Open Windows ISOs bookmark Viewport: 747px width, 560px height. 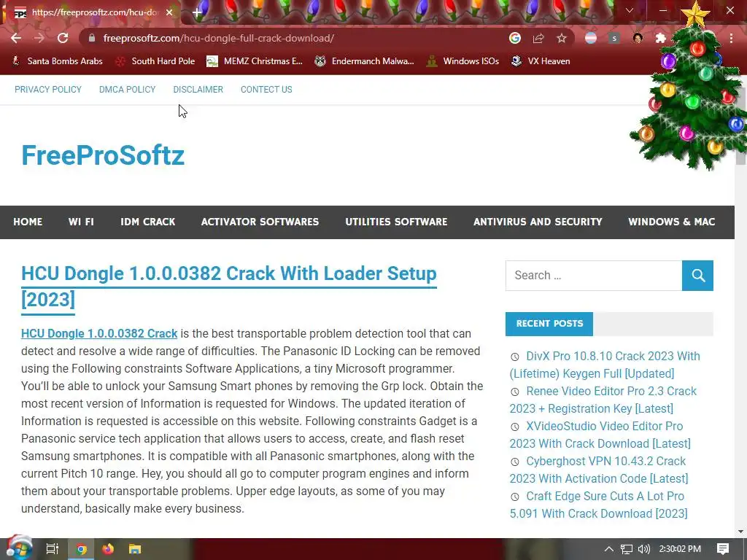[x=463, y=61]
